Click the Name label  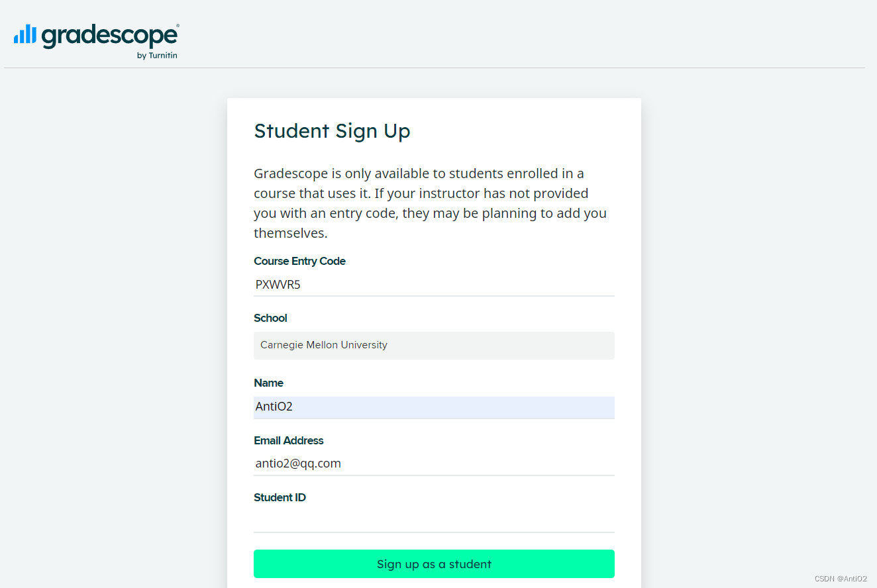click(x=268, y=383)
